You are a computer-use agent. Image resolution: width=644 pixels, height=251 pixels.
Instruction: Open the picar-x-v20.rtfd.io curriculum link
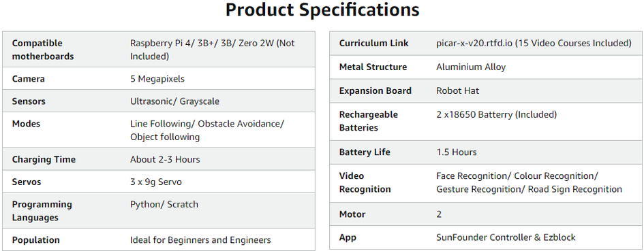pyautogui.click(x=474, y=43)
